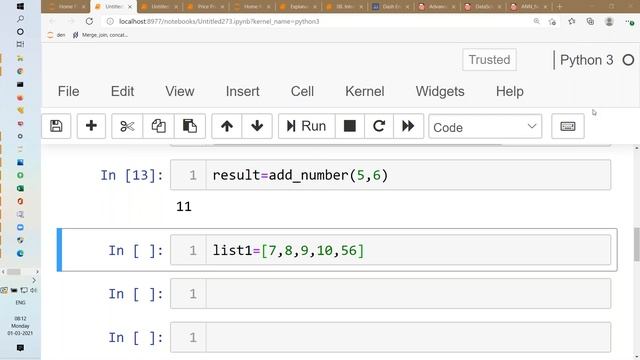
Task: Select the In [13] prompt label
Action: point(132,176)
